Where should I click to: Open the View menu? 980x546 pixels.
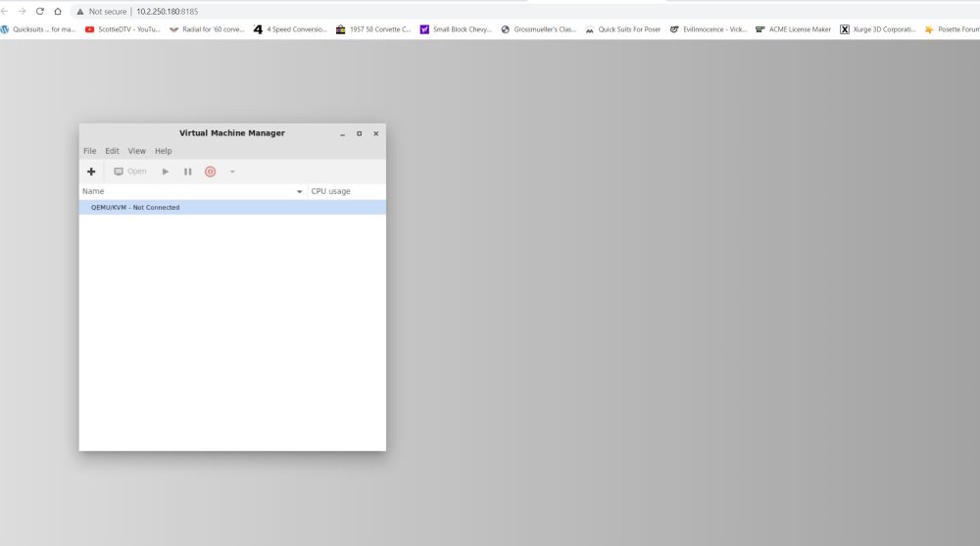point(137,151)
